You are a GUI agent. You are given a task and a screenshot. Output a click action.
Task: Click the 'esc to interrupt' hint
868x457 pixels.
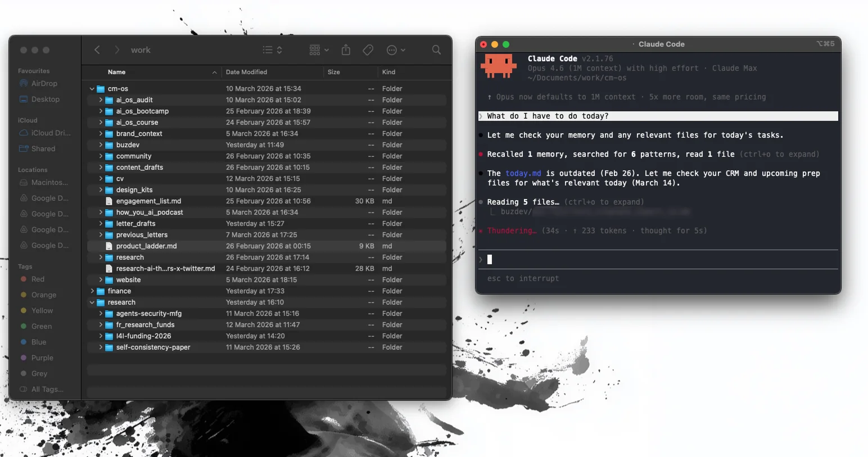[523, 278]
